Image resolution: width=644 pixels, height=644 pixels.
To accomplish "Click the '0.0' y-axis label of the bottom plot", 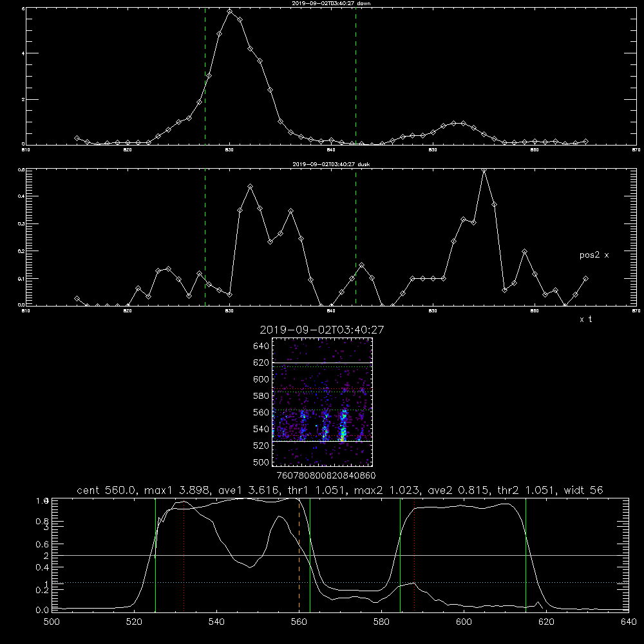I will pyautogui.click(x=43, y=611).
